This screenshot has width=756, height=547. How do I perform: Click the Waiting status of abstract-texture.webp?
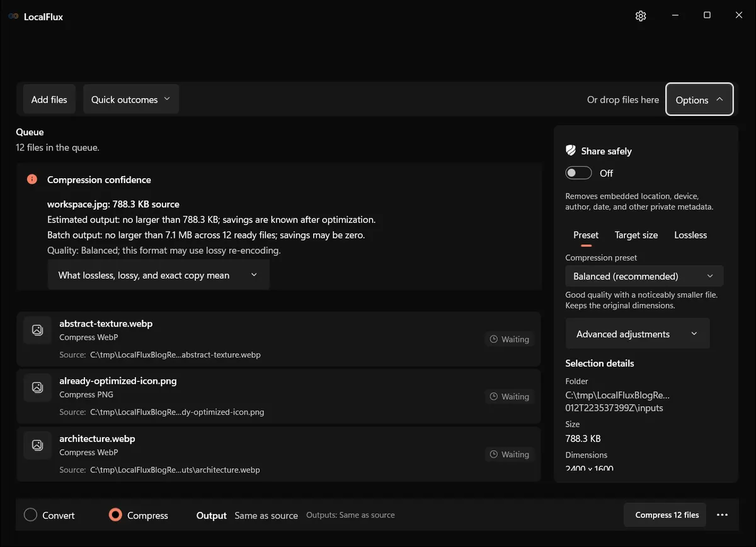(510, 339)
